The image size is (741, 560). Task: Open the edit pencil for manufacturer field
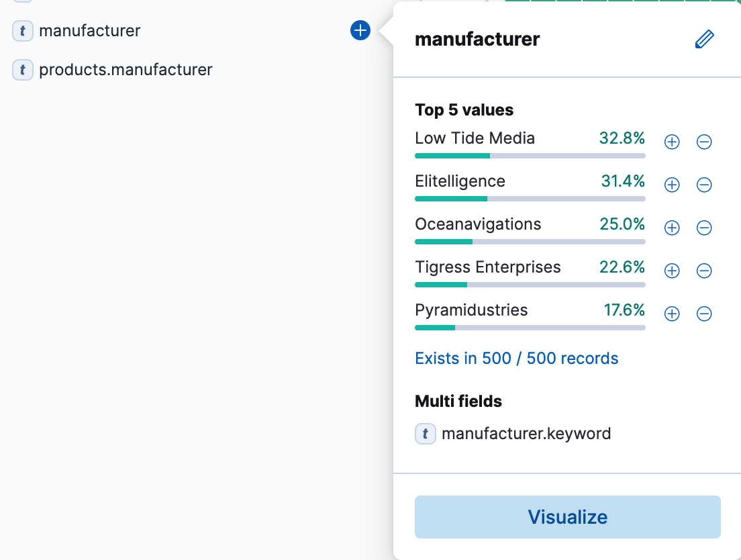pos(704,39)
